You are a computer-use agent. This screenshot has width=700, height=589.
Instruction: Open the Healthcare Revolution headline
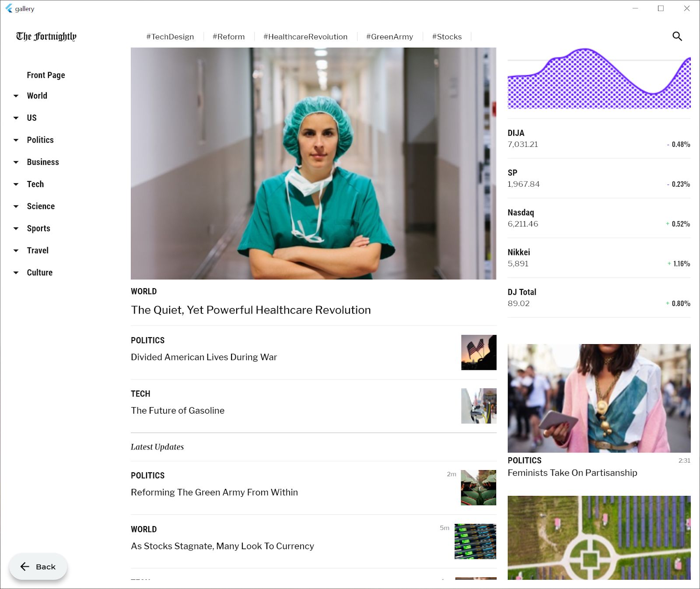pos(251,310)
